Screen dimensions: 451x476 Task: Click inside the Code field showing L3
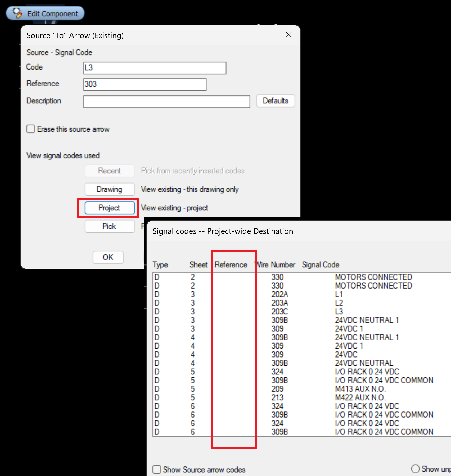pyautogui.click(x=155, y=68)
